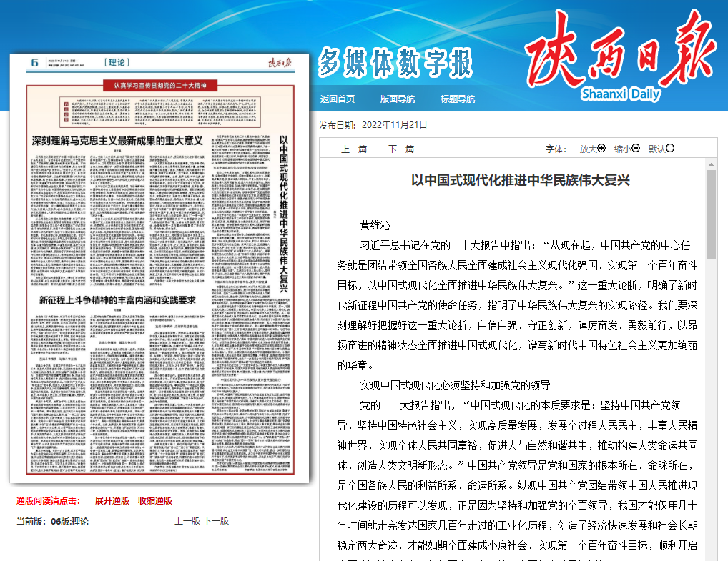This screenshot has height=561, width=728.
Task: Click the subheading 实现中国式现代化必须坚持和加强党的领导
Action: pyautogui.click(x=456, y=385)
